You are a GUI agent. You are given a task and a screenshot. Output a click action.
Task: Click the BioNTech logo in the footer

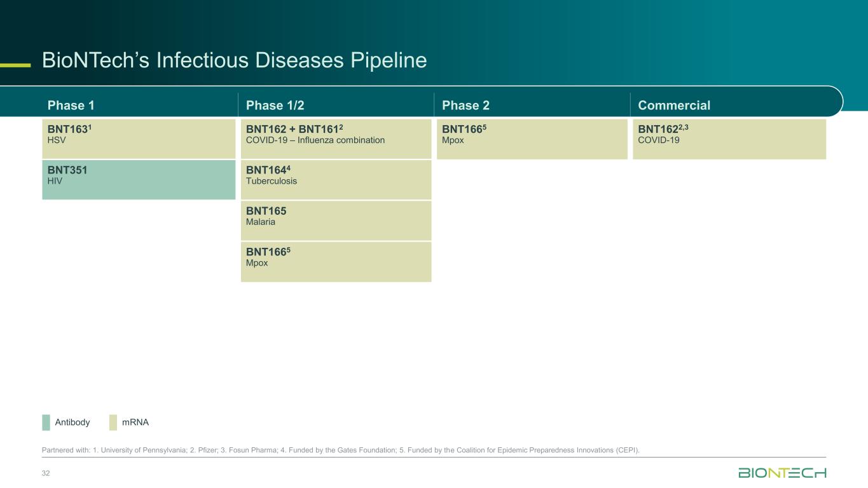pyautogui.click(x=782, y=473)
